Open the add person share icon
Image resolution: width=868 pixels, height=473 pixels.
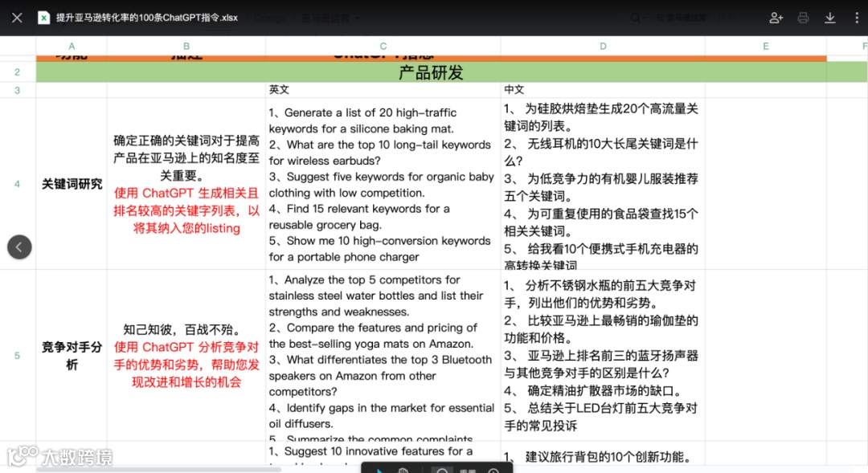(776, 18)
